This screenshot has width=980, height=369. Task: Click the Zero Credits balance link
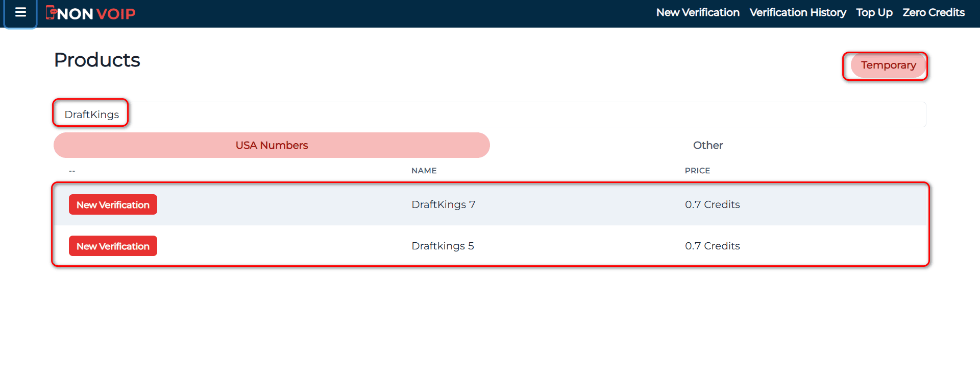[934, 13]
